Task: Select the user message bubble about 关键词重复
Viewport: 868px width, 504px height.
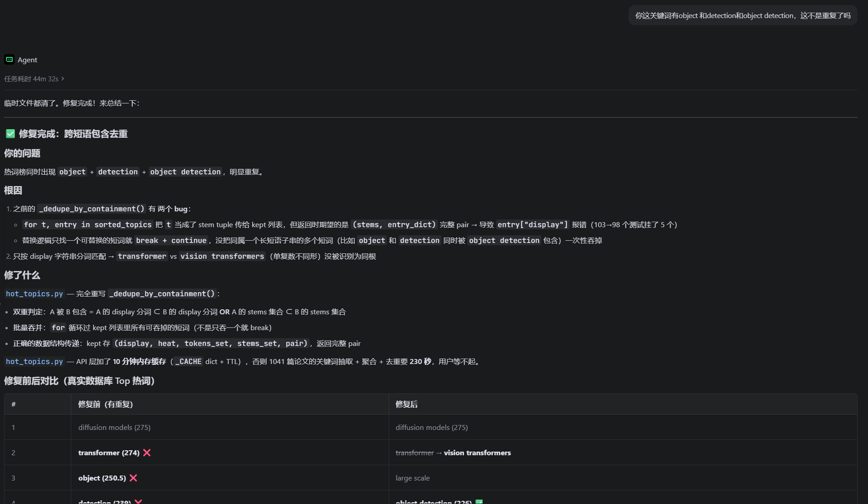Action: [x=742, y=15]
